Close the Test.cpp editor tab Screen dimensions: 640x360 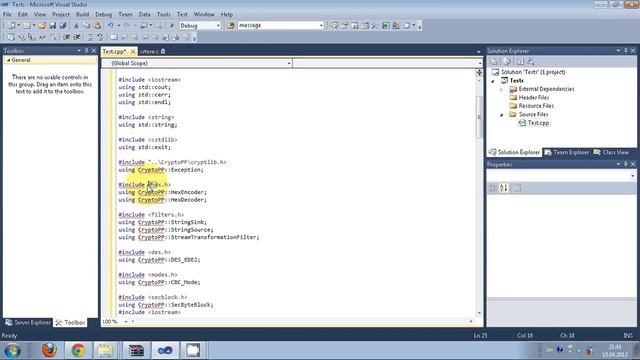pos(133,51)
